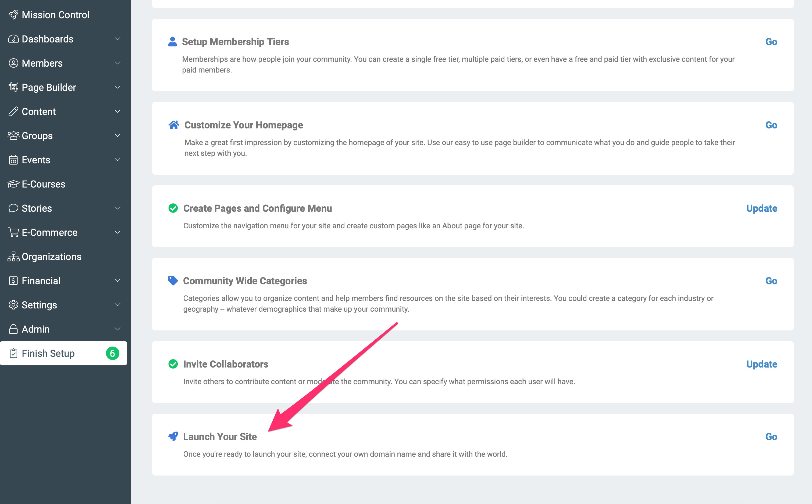Click the E-Courses graduation cap icon

click(13, 184)
